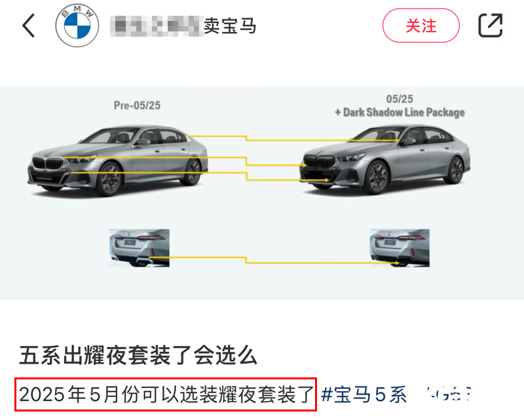View the Dark Shadow Line sedan image

click(x=385, y=159)
